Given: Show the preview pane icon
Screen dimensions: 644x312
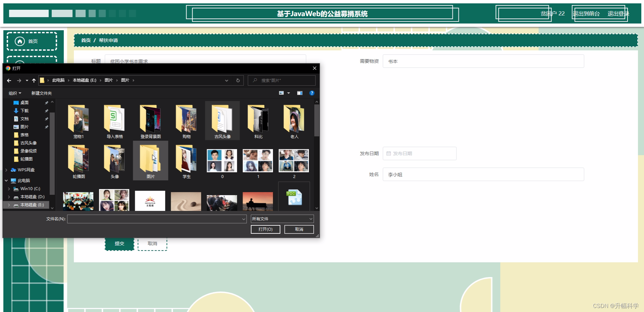Looking at the screenshot, I should [300, 93].
